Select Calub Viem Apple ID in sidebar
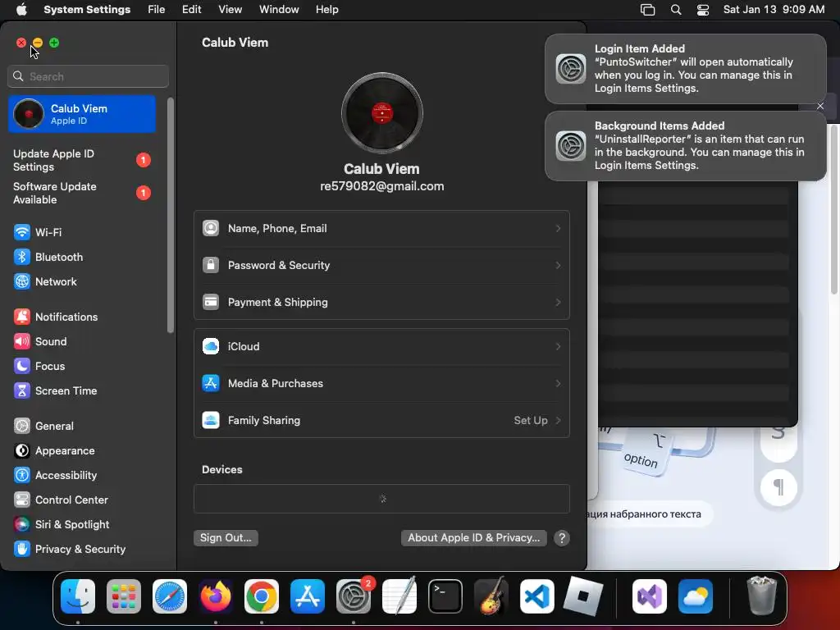This screenshot has width=840, height=630. [x=82, y=115]
